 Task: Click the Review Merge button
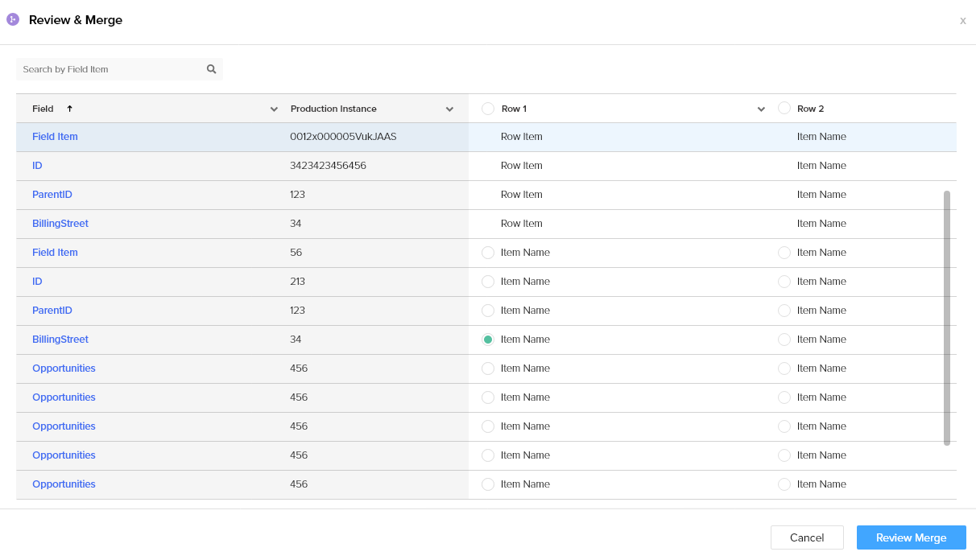coord(911,537)
